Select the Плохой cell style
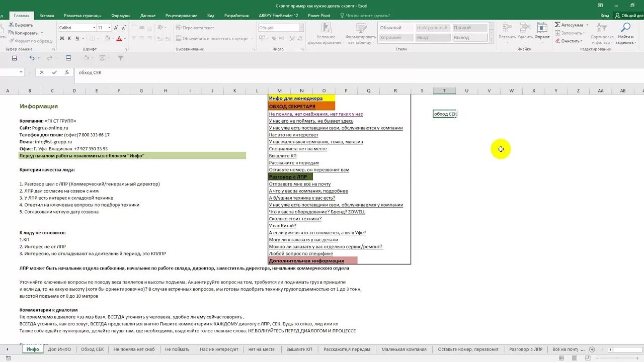Screen dimensions: 644x362 pos(469,28)
